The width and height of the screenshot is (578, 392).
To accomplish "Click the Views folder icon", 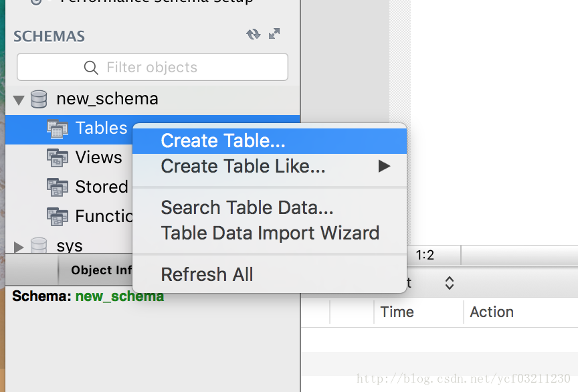I will (57, 158).
